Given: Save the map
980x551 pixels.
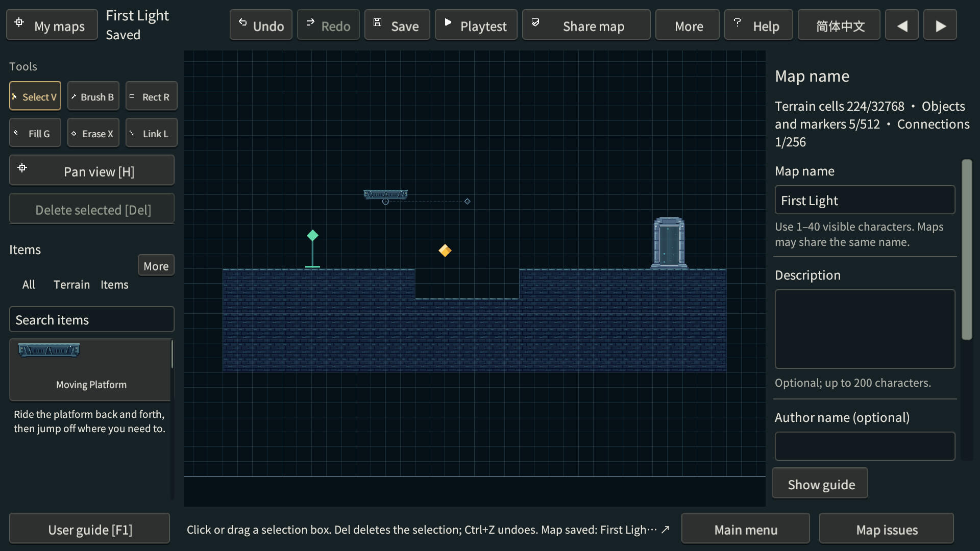Looking at the screenshot, I should [397, 25].
